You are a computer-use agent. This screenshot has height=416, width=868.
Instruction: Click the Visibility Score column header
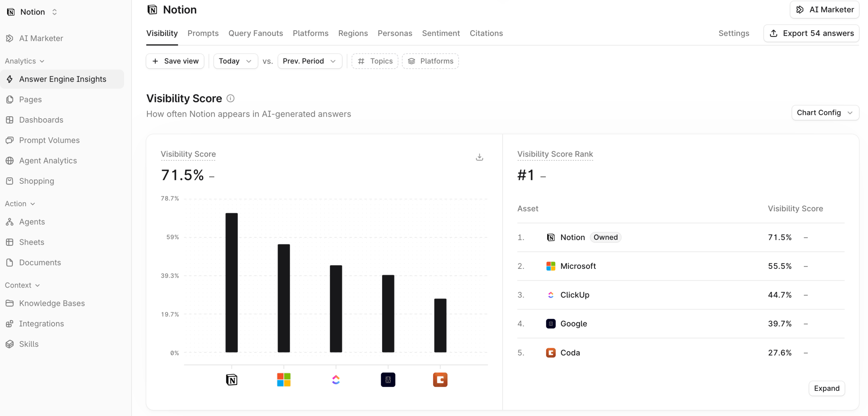tap(795, 209)
